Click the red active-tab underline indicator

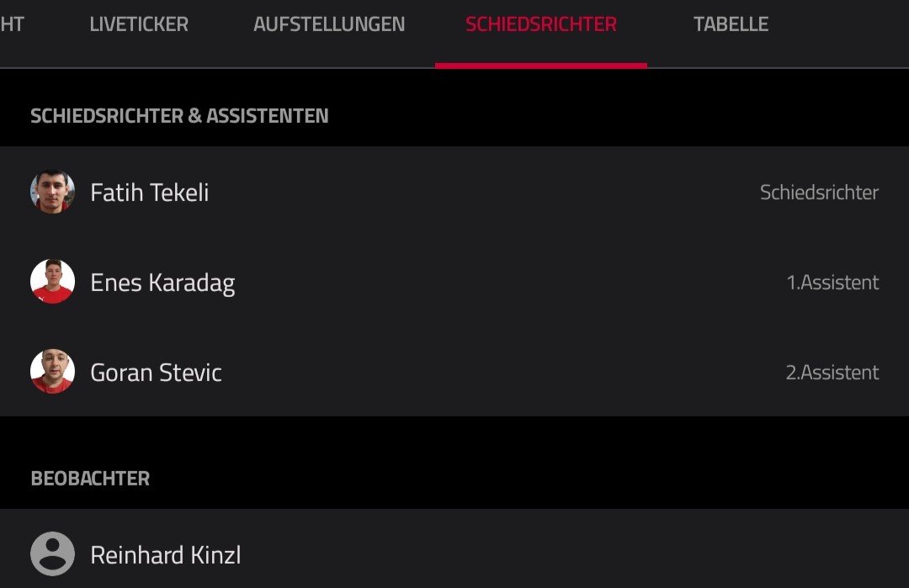point(541,66)
